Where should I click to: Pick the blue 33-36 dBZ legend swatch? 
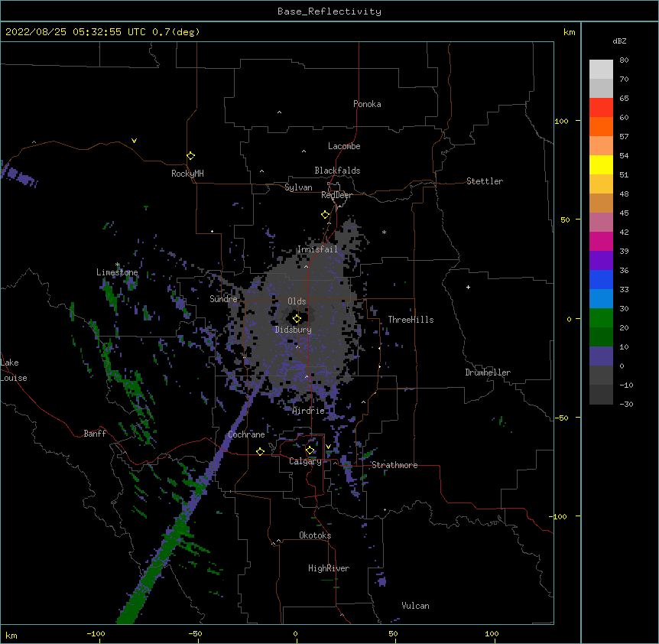tap(601, 279)
